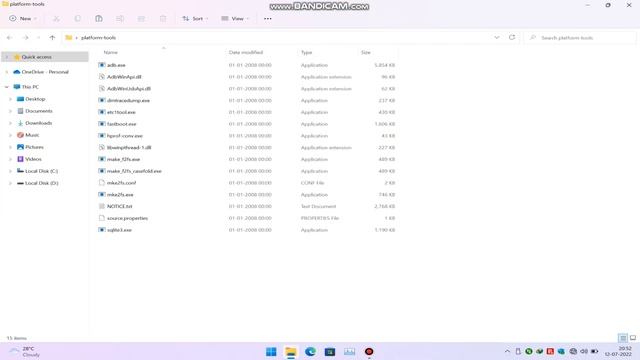The image size is (640, 360).
Task: Expand the Local Disk (C:) node
Action: click(10, 171)
